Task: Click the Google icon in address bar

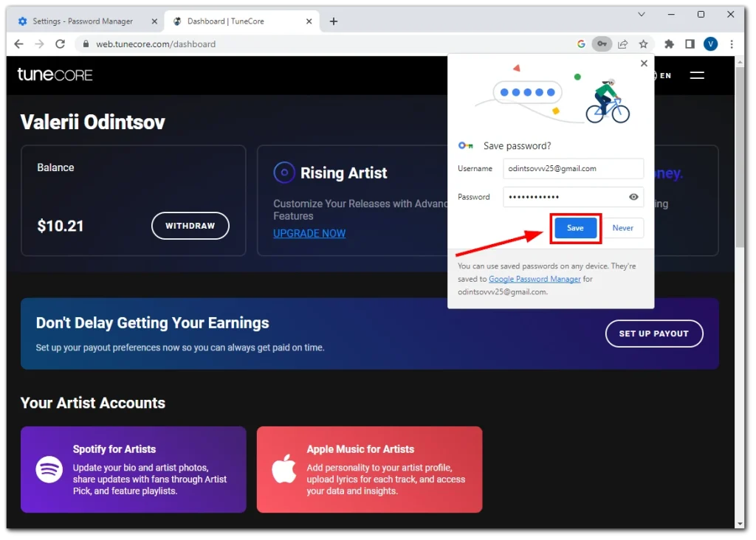Action: coord(581,44)
